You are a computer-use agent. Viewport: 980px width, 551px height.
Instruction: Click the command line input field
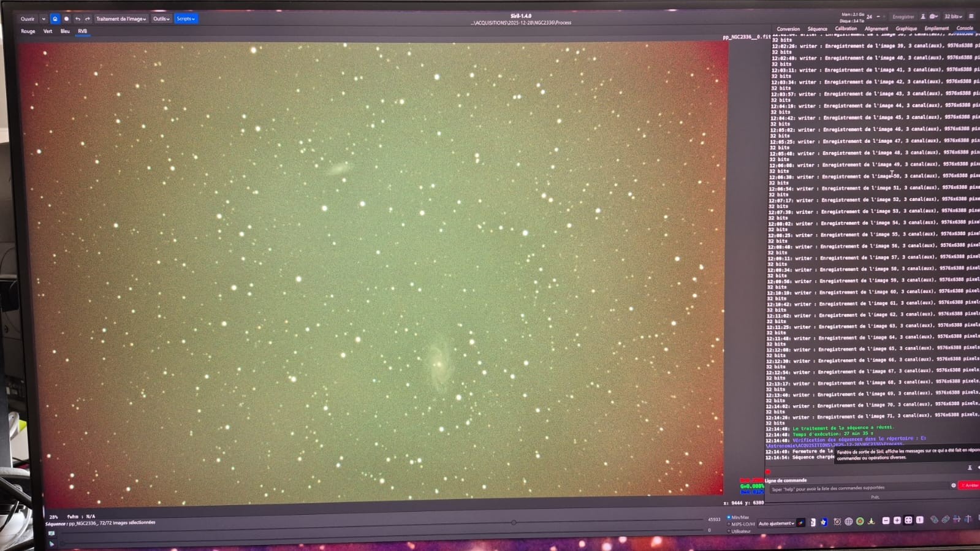[858, 488]
